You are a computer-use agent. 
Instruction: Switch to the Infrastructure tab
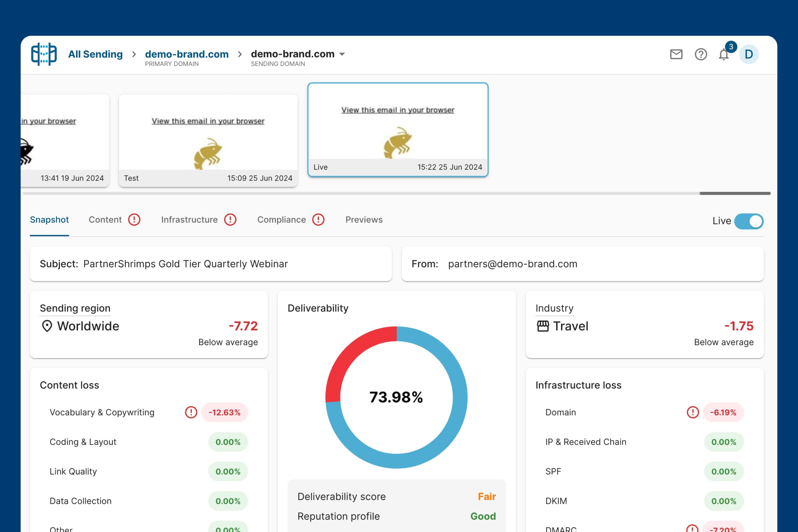click(x=189, y=219)
